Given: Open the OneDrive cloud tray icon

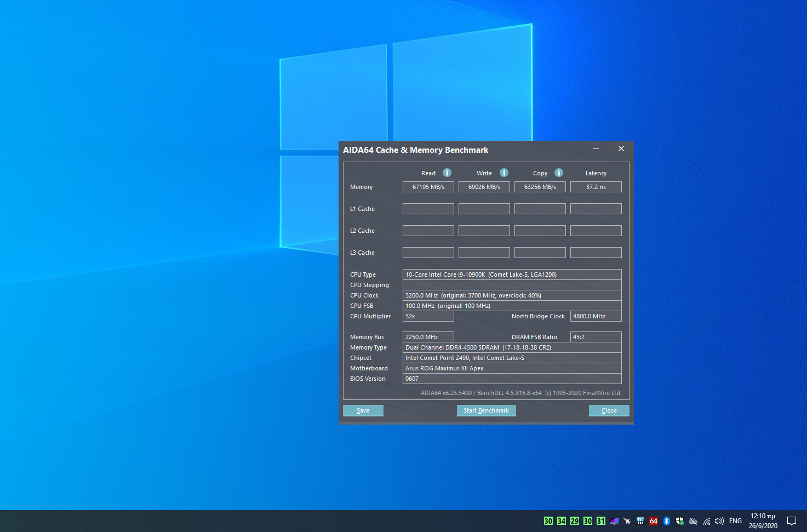Looking at the screenshot, I should click(693, 521).
